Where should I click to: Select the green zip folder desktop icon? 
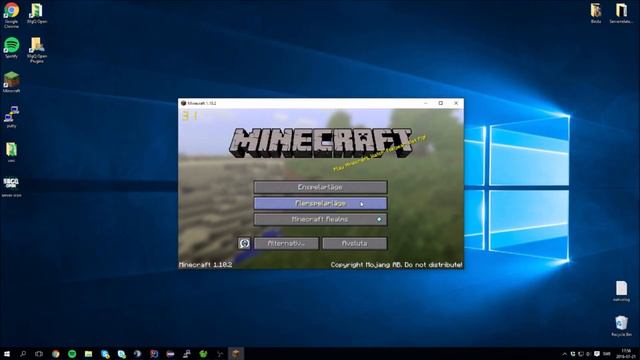tap(11, 152)
